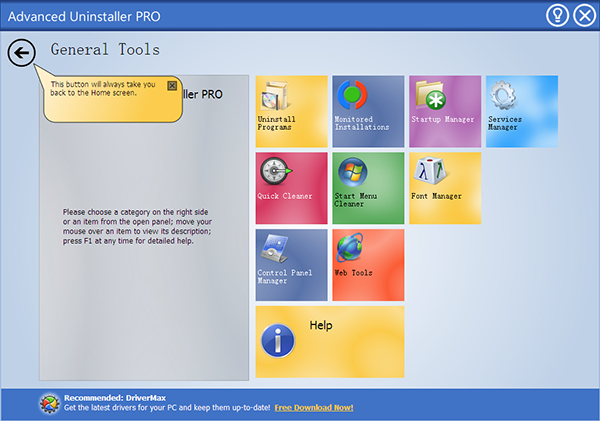Open Uninstall Programs tile

[291, 111]
